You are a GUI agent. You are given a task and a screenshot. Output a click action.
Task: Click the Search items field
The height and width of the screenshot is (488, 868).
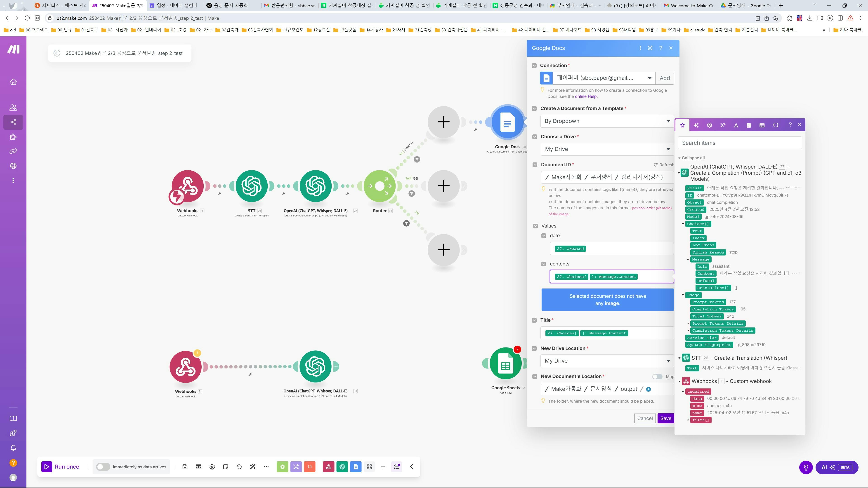(740, 143)
